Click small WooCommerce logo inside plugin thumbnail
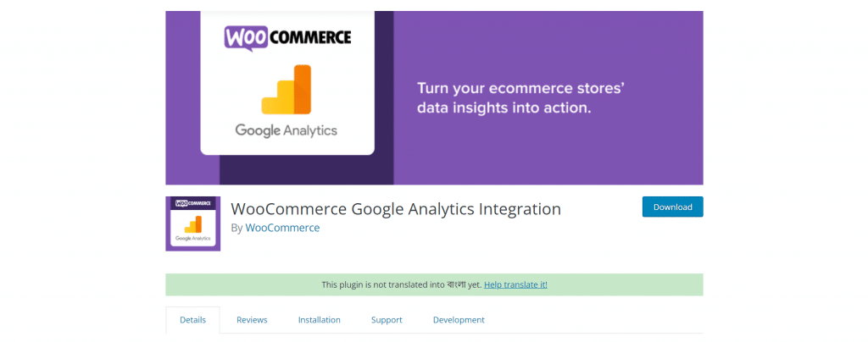Screen dimensions: 868x342 tap(192, 203)
